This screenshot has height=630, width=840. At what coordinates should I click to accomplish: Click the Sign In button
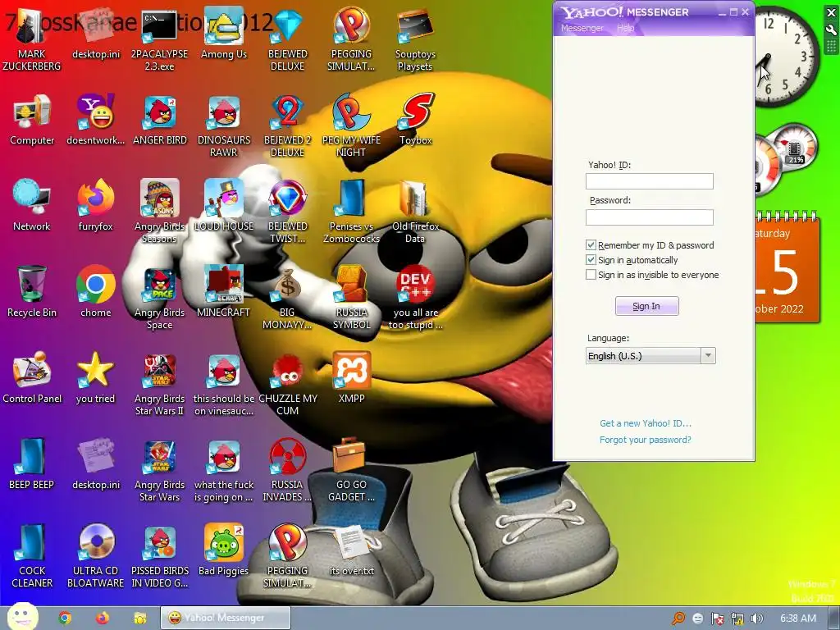coord(646,306)
